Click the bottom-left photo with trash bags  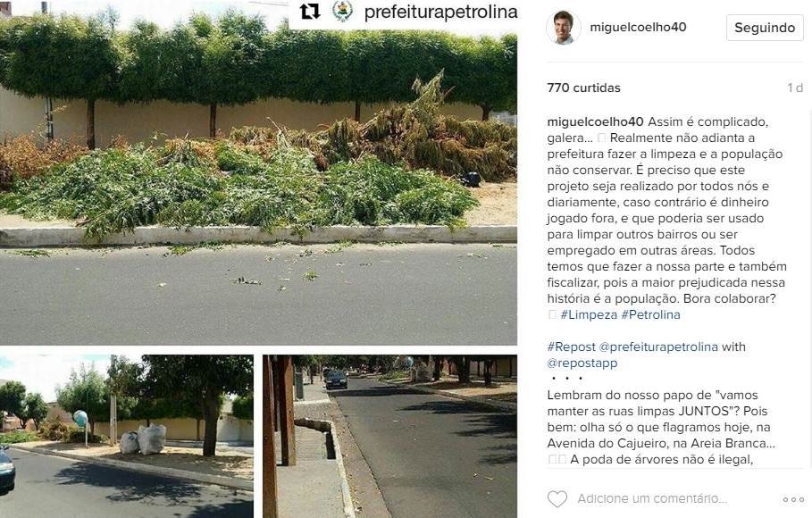(126, 436)
